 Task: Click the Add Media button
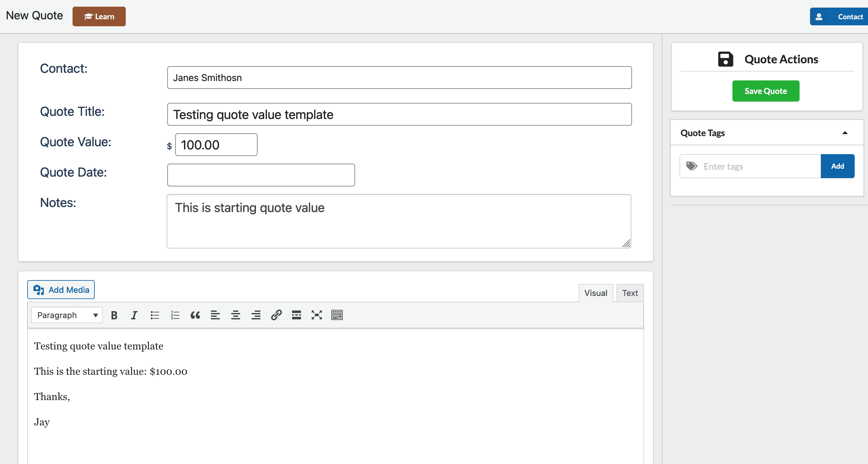point(61,290)
